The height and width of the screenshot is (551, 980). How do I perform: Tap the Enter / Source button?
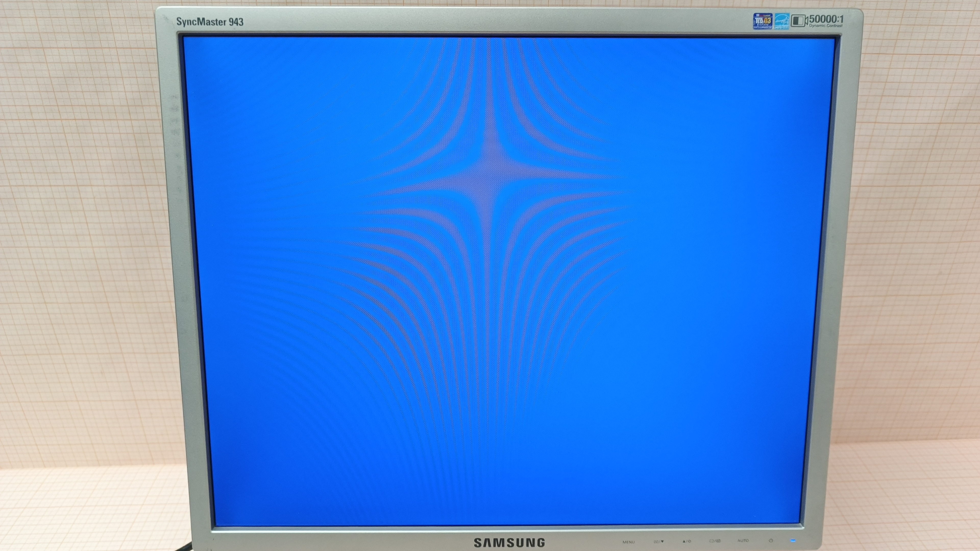(715, 541)
